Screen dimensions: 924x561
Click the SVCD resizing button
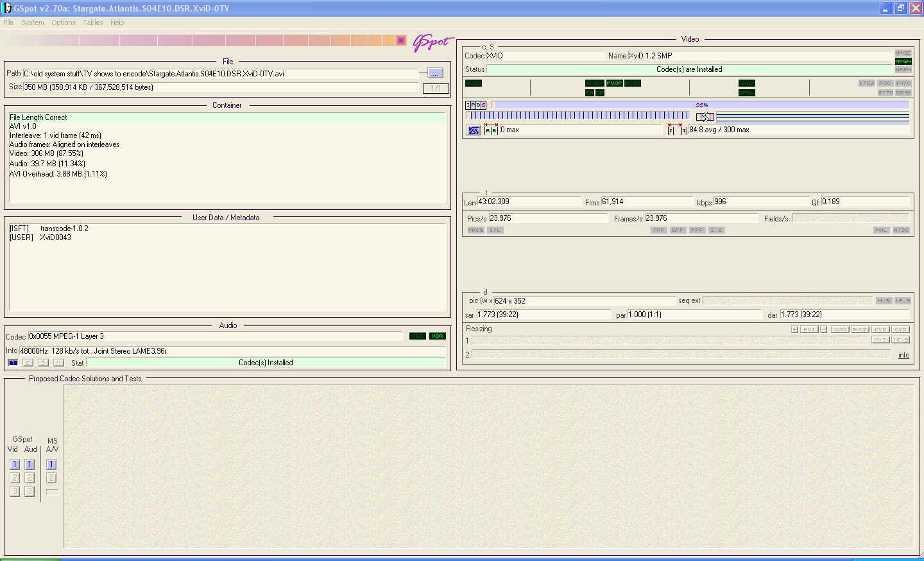(x=860, y=329)
